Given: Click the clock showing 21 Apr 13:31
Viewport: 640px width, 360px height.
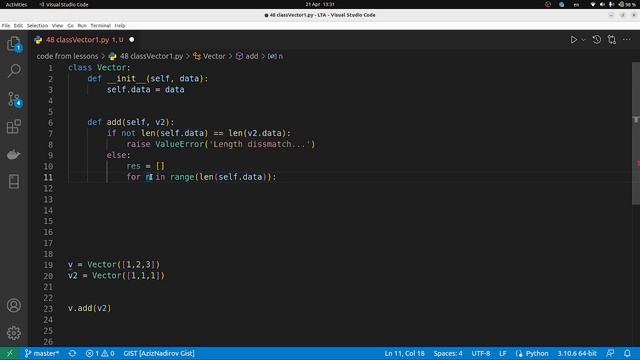Looking at the screenshot, I should (320, 4).
